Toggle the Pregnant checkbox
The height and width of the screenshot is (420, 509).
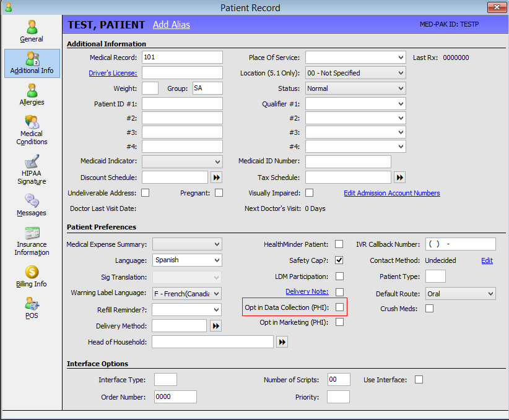[219, 193]
